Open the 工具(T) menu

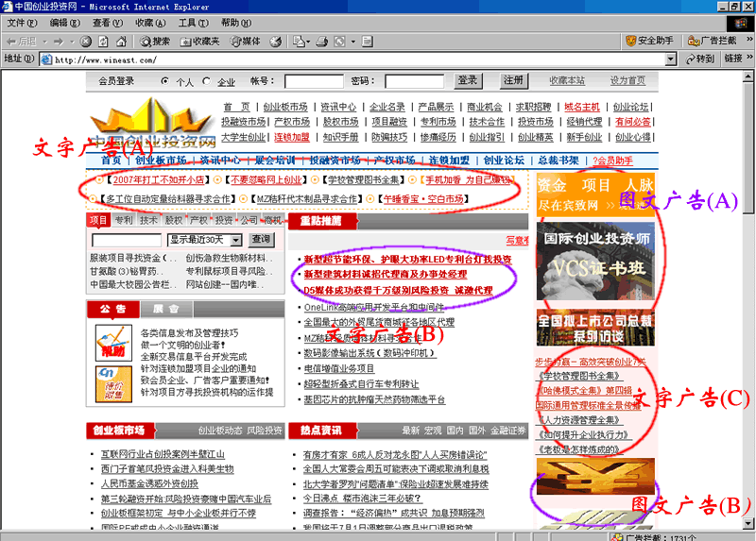pyautogui.click(x=194, y=23)
